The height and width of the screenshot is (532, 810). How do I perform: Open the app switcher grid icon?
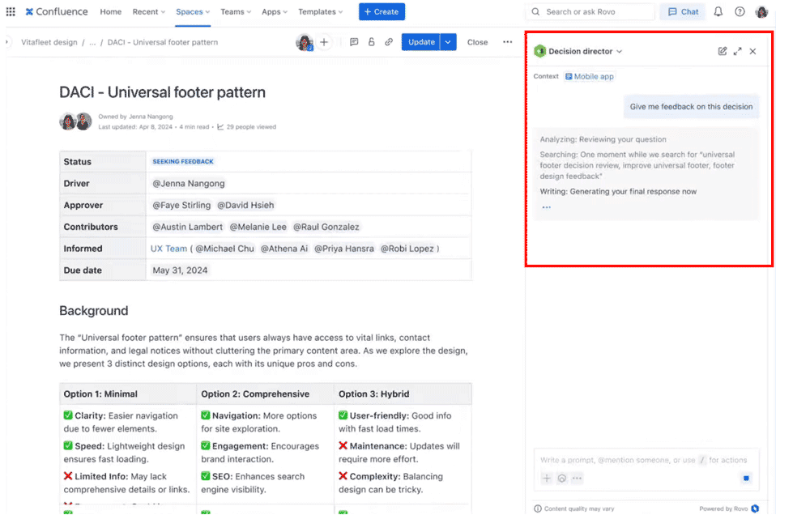coord(11,12)
